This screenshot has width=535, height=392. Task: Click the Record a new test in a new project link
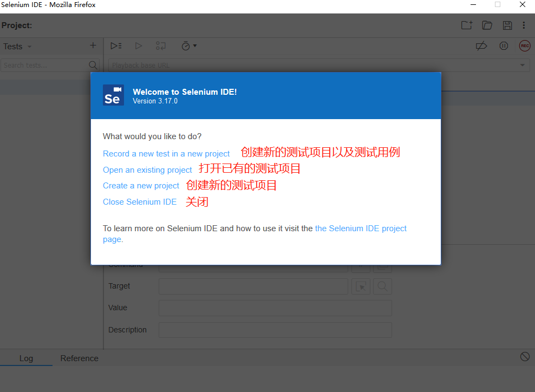point(166,154)
